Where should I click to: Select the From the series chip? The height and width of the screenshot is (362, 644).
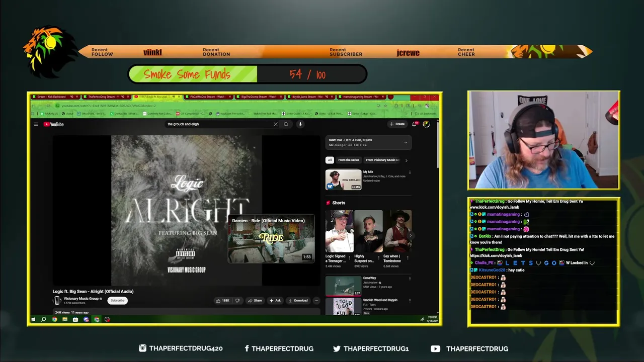pyautogui.click(x=349, y=160)
